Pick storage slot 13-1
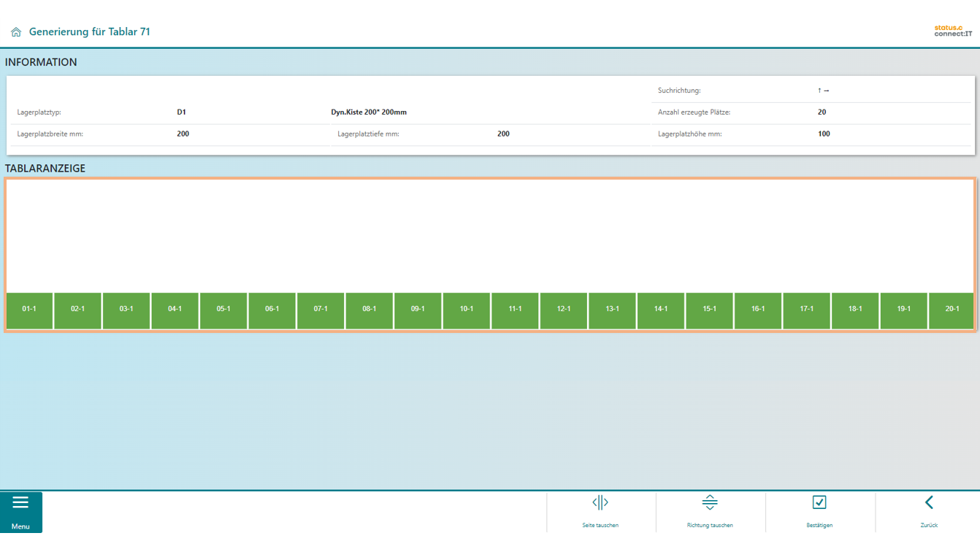Viewport: 980px width, 552px height. 612,310
